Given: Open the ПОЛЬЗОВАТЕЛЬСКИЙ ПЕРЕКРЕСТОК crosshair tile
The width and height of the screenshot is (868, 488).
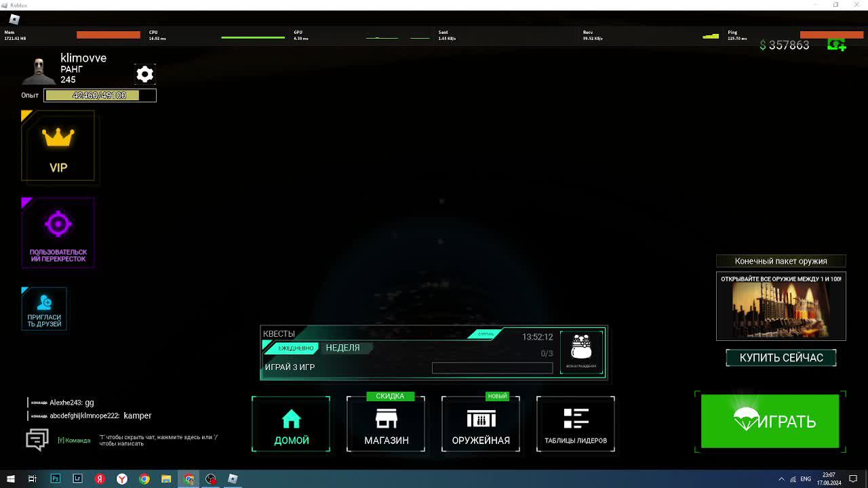Looking at the screenshot, I should [x=58, y=232].
